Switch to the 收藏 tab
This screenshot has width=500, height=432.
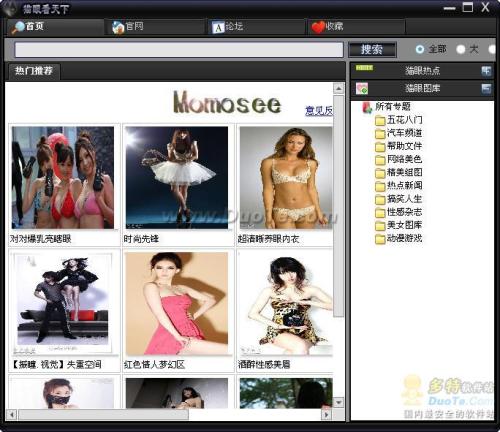(x=355, y=27)
